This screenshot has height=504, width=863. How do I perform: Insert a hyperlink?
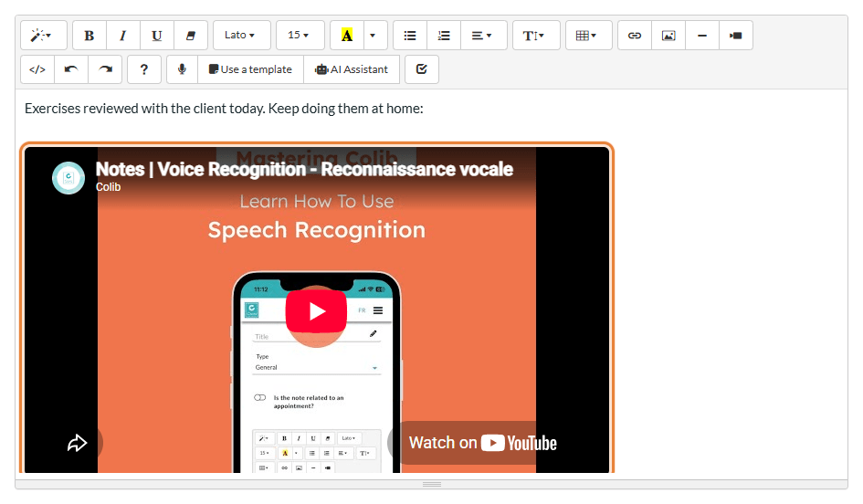(x=635, y=36)
